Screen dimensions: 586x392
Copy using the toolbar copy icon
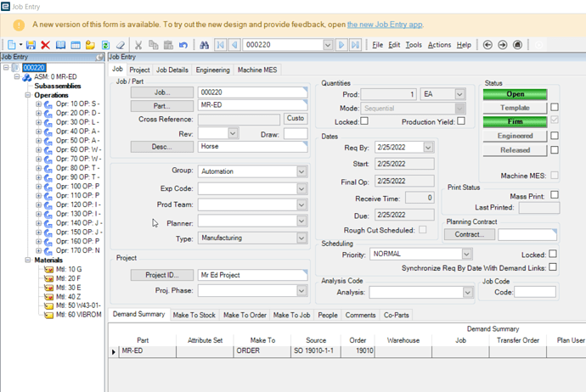(x=153, y=45)
